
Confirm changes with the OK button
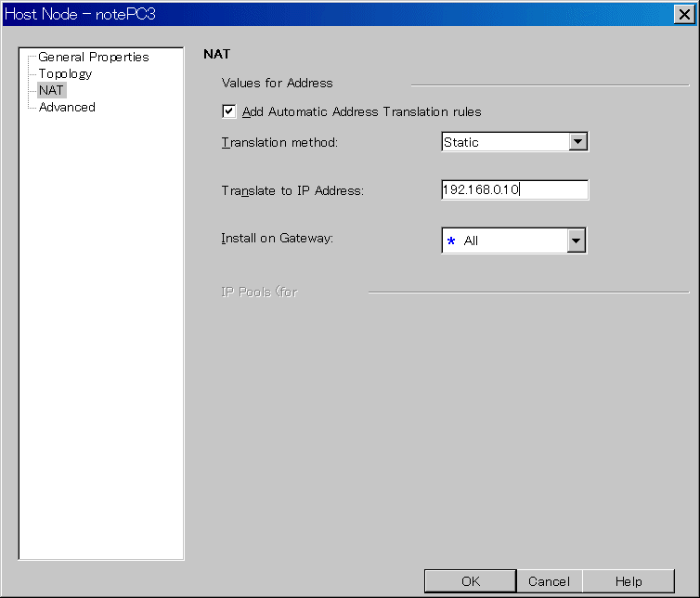(470, 581)
